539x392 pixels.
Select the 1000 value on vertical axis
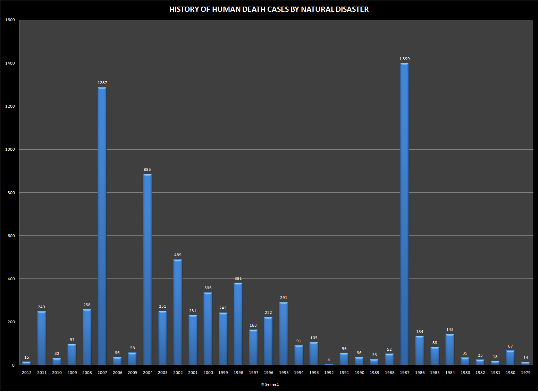(10, 149)
